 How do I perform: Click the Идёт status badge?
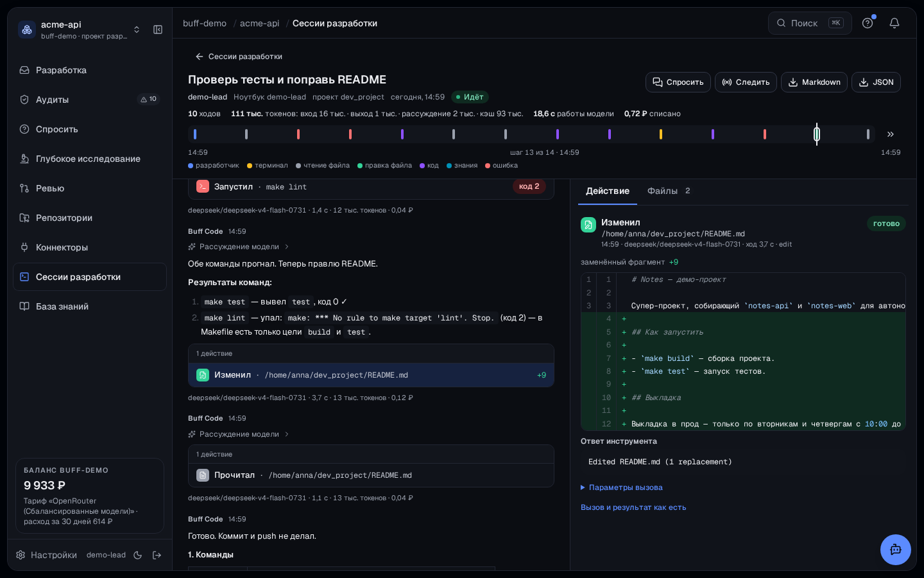point(470,97)
